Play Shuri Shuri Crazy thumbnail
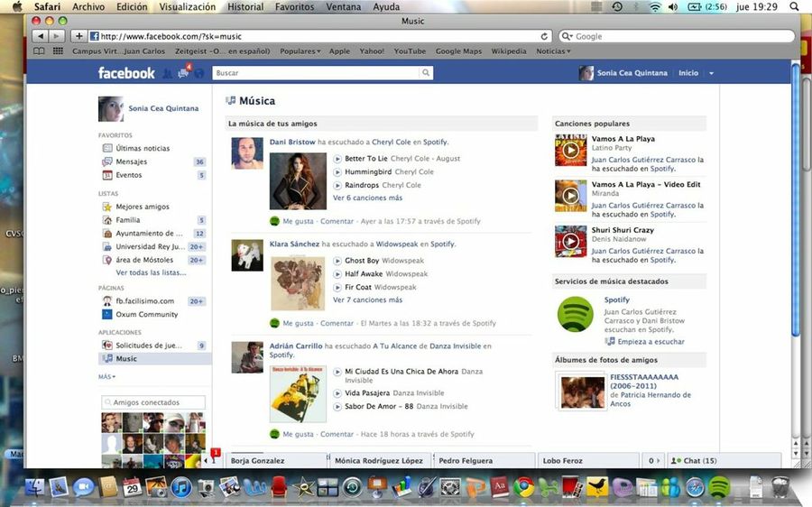This screenshot has width=812, height=507. tap(571, 242)
